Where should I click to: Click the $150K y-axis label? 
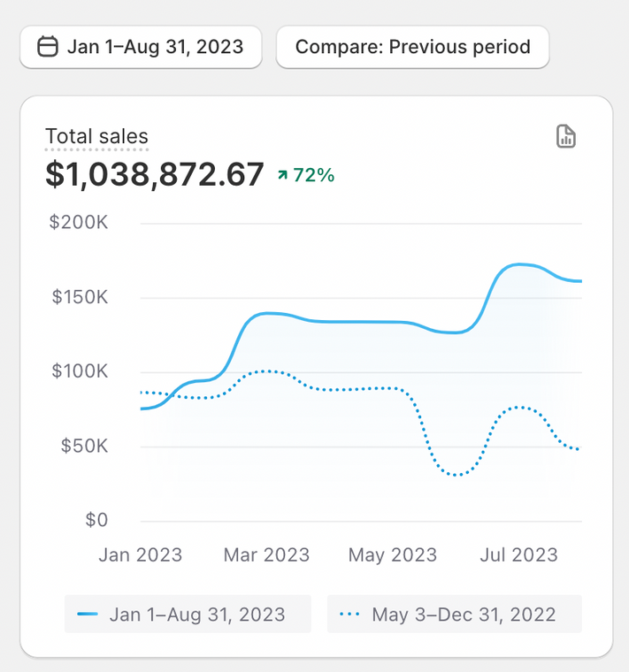pos(80,297)
